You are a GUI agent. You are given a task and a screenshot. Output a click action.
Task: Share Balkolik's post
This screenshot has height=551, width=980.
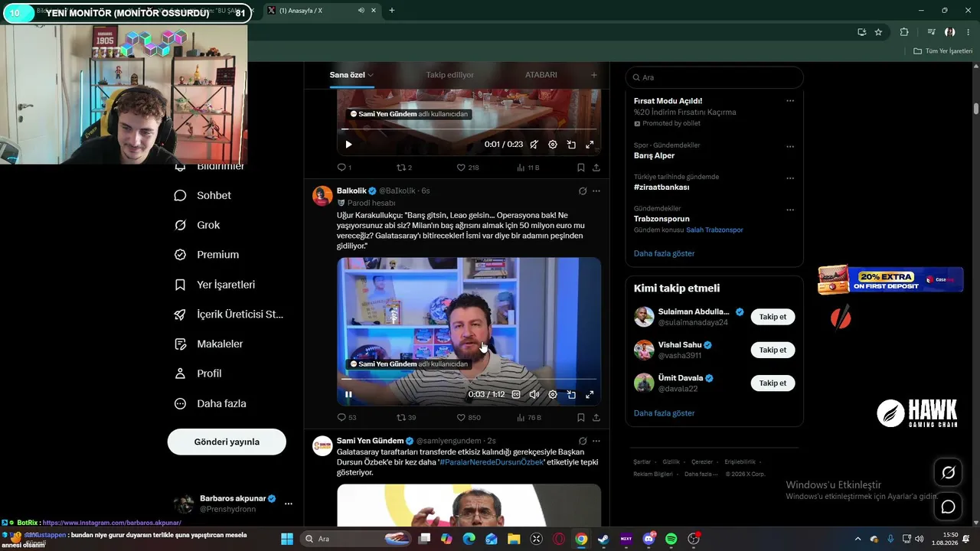596,418
